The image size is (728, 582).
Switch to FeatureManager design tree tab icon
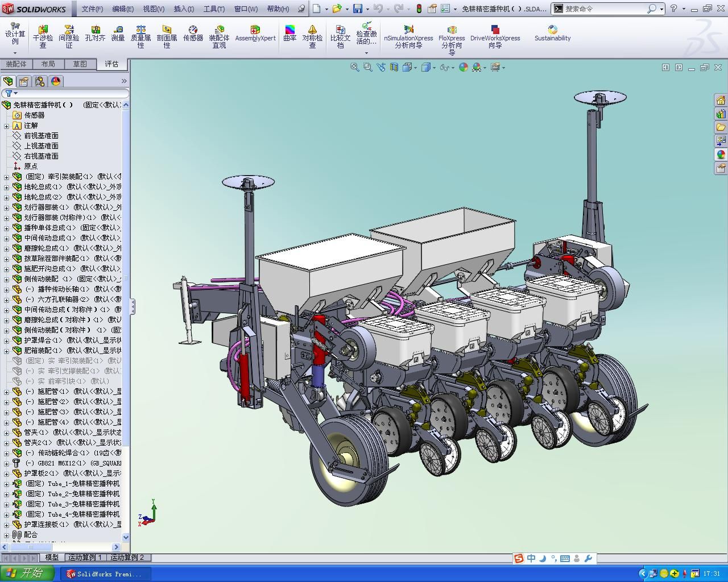8,81
